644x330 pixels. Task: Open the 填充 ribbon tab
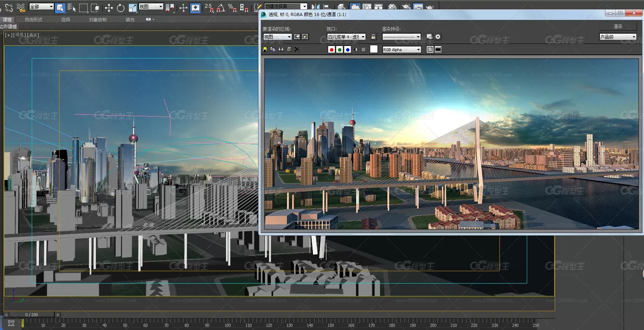pos(130,19)
